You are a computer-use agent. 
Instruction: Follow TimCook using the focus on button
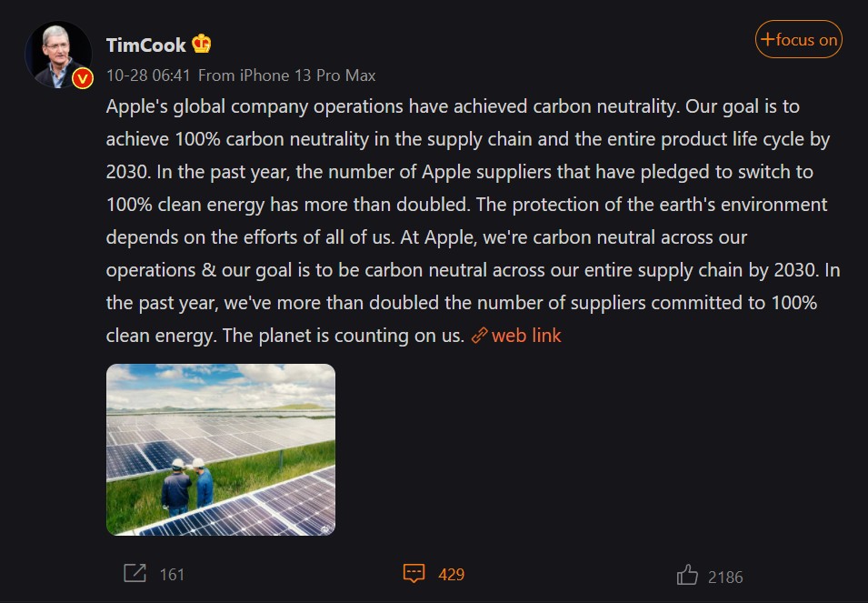point(798,39)
